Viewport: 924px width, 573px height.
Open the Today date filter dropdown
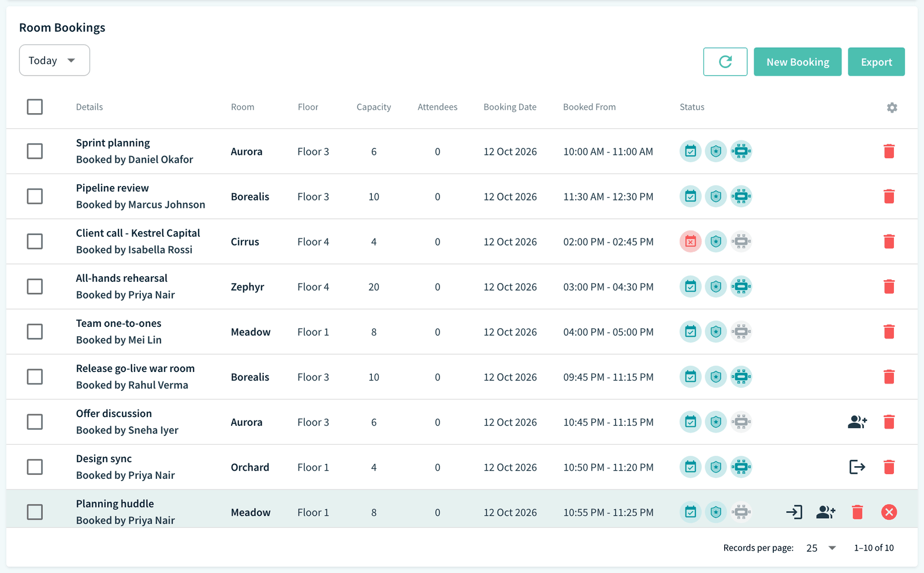pos(54,60)
